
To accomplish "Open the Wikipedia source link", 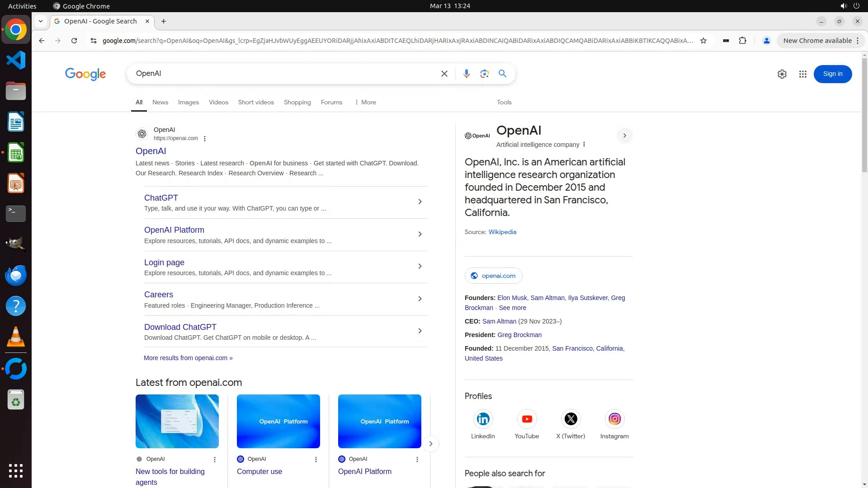I will [x=502, y=232].
